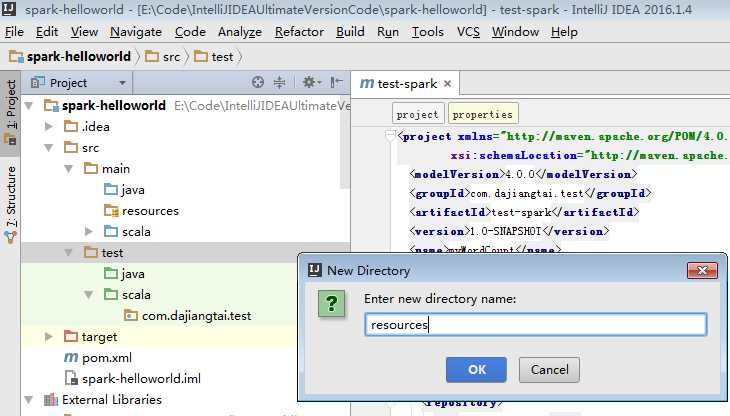The width and height of the screenshot is (730, 416).
Task: Cancel the New Directory dialog
Action: 549,369
